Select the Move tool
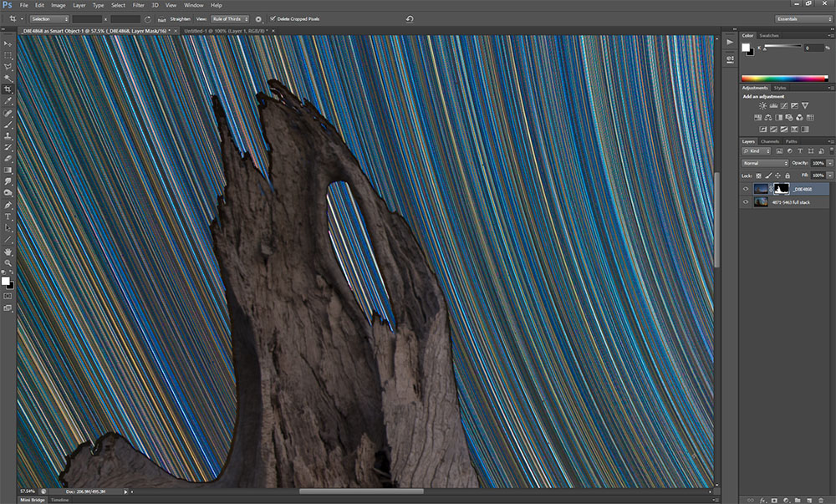Screen dimensions: 836x504 tap(8, 43)
